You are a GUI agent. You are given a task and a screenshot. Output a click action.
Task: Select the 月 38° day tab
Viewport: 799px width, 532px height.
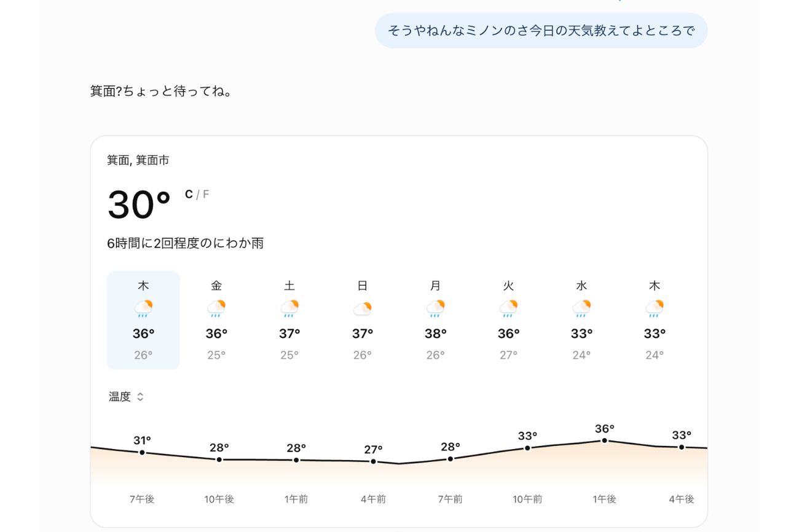(x=436, y=320)
